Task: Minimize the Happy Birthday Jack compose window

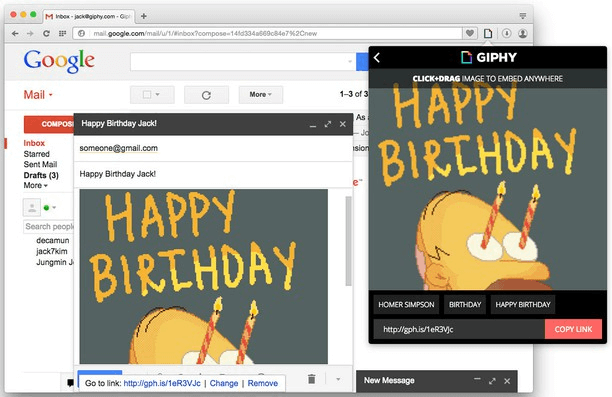Action: pyautogui.click(x=313, y=125)
